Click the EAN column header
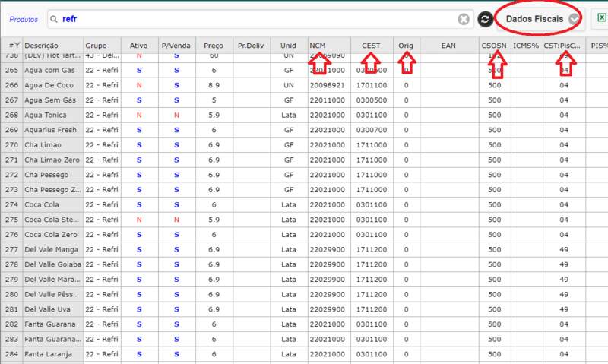608x364 pixels. pyautogui.click(x=449, y=46)
